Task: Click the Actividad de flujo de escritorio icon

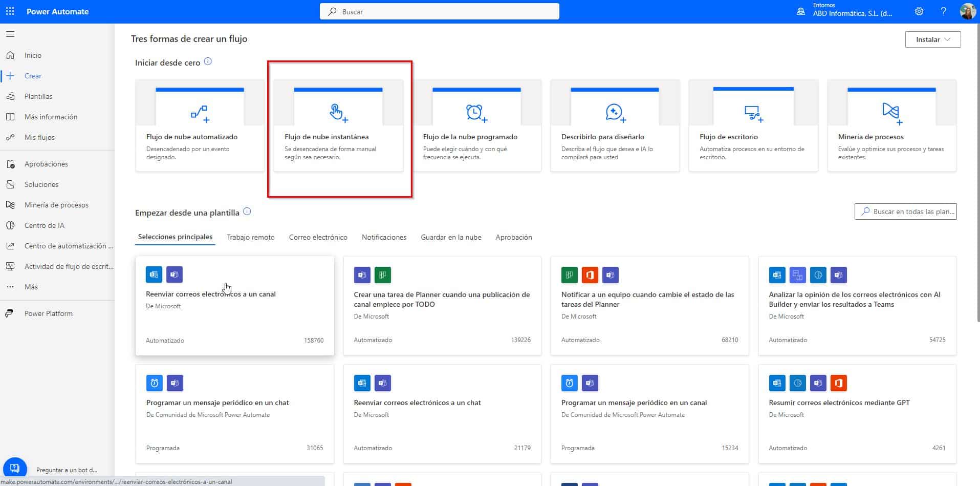Action: tap(10, 266)
